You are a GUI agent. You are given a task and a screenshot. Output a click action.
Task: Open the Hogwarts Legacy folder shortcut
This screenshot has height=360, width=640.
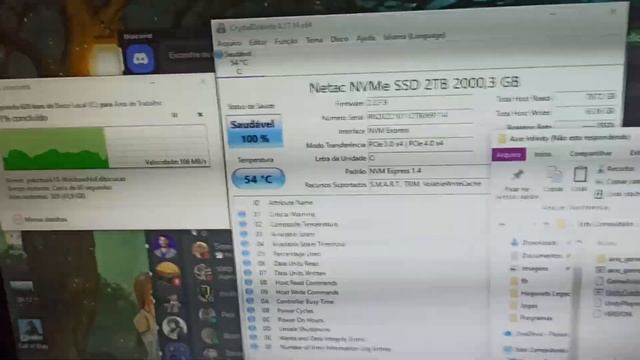point(539,293)
